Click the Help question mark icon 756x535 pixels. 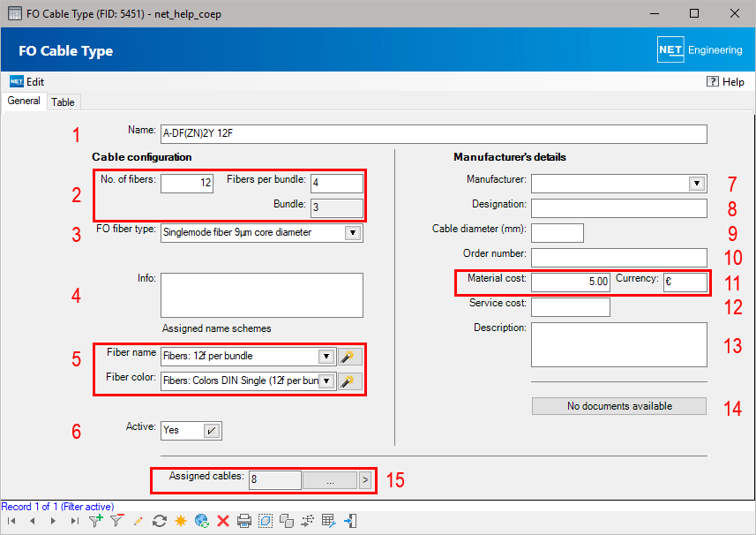point(712,81)
